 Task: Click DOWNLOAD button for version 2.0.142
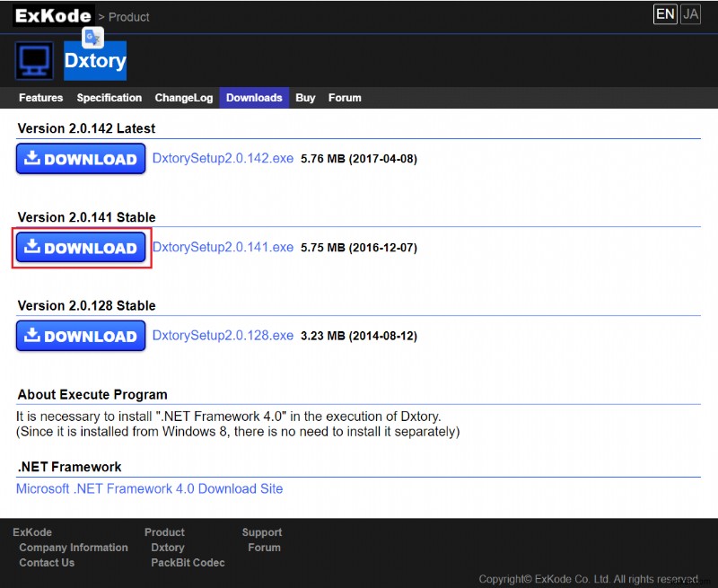(x=81, y=159)
